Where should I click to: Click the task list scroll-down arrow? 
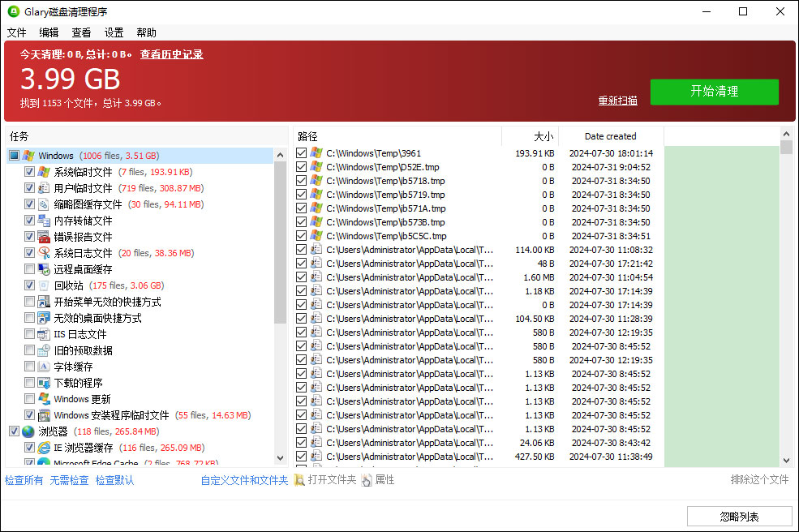pyautogui.click(x=281, y=458)
